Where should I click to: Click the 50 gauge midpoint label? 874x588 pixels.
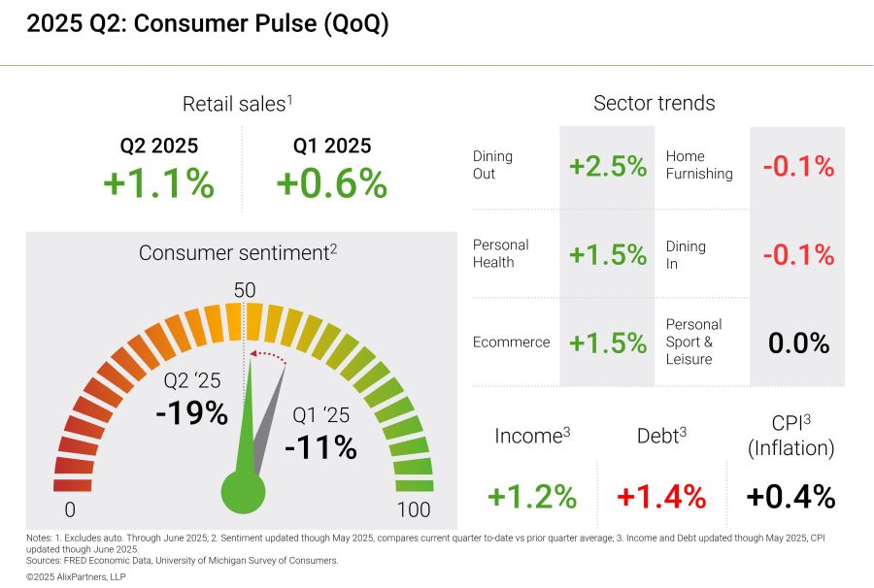(x=244, y=290)
